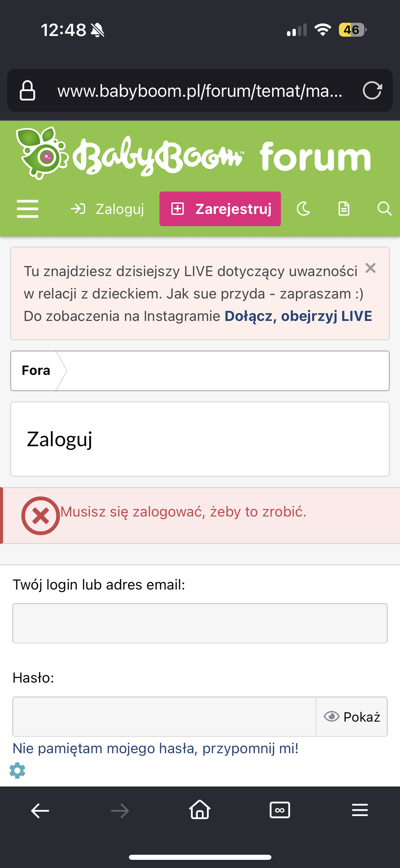Focus the login or email input field
The height and width of the screenshot is (868, 400).
(200, 623)
